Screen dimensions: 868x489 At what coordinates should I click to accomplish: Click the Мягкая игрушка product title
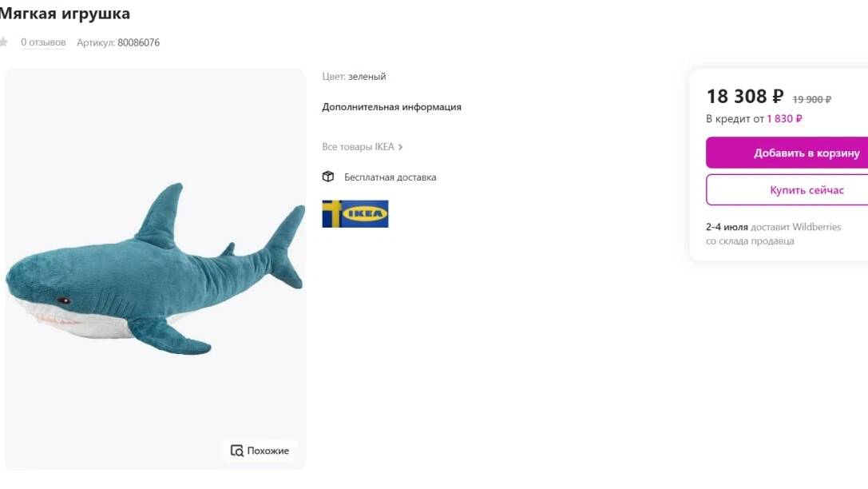click(x=65, y=14)
